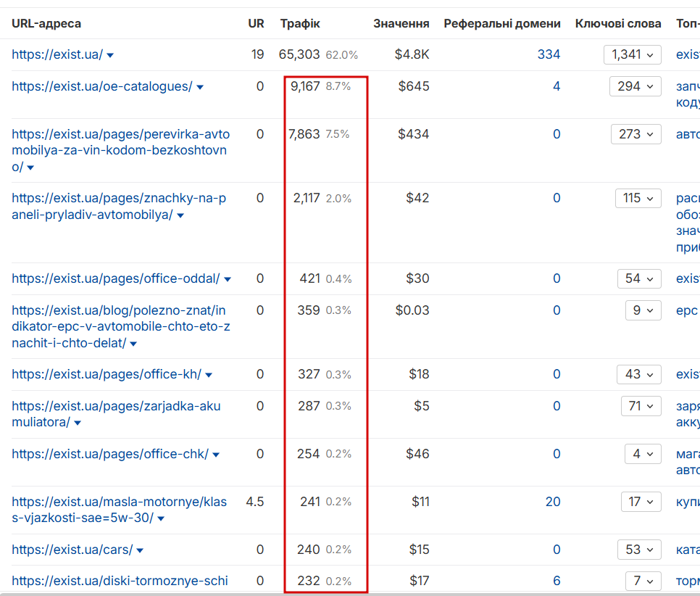Open the https://exist.ua/ link
This screenshot has height=596, width=700.
(57, 54)
